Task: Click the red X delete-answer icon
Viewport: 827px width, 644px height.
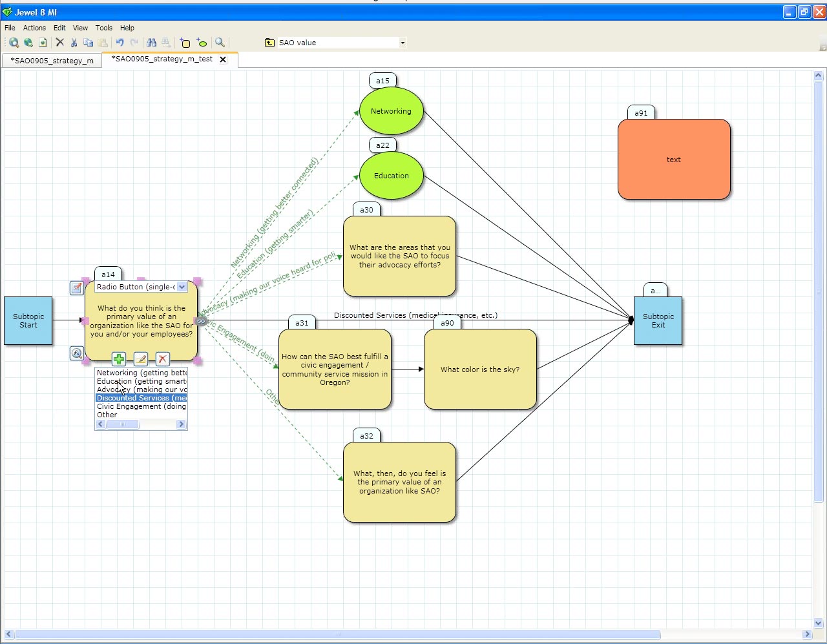Action: point(162,359)
